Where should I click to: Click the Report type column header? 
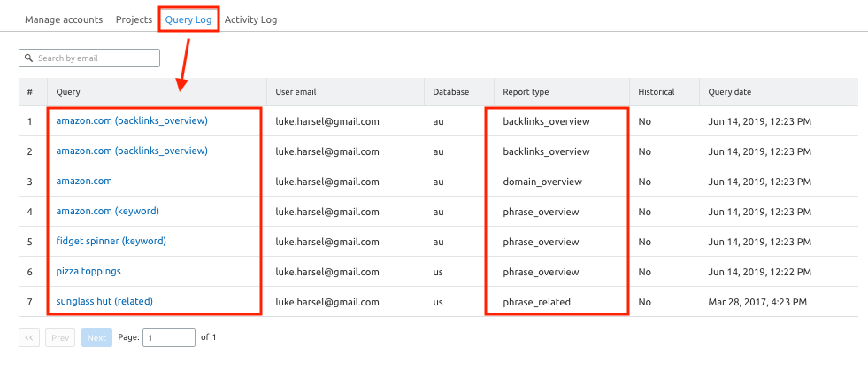(x=526, y=92)
